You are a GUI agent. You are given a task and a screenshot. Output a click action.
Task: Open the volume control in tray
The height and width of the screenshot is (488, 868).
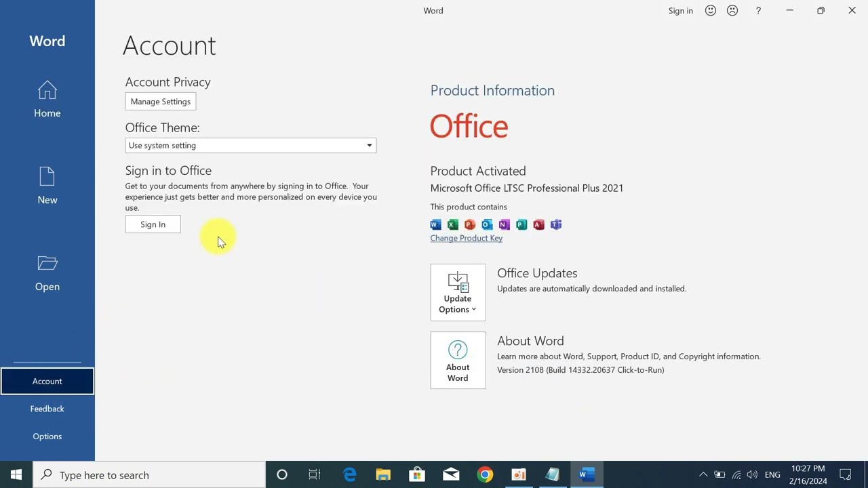point(752,474)
